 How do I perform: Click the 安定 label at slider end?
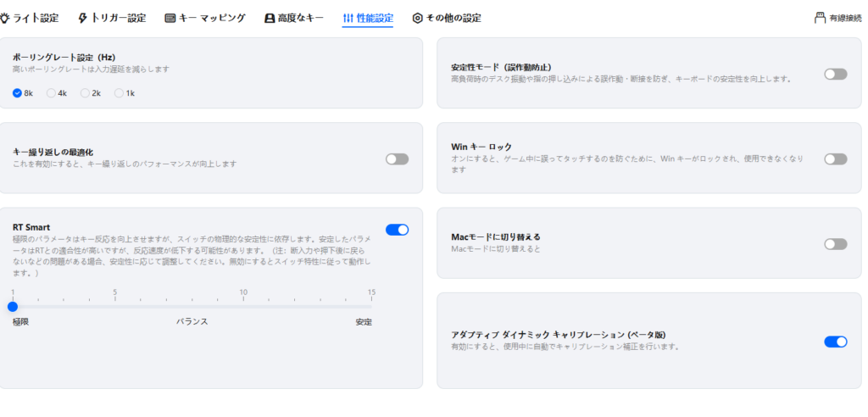(364, 322)
